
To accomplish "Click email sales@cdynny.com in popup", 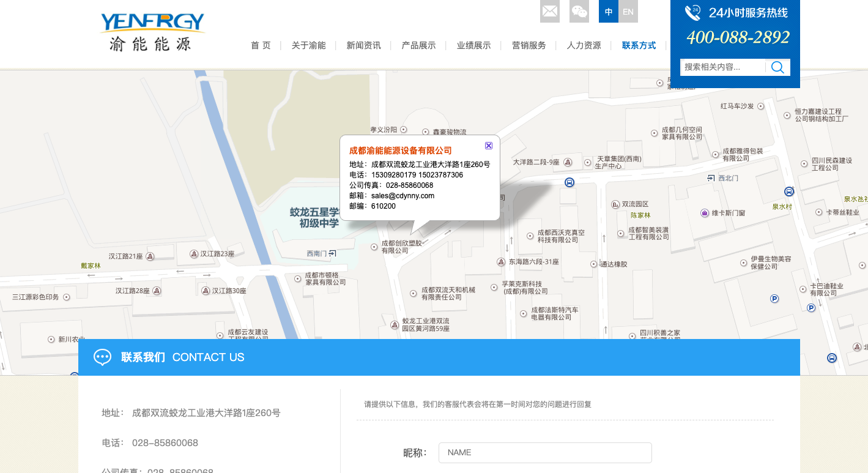I will click(x=402, y=196).
